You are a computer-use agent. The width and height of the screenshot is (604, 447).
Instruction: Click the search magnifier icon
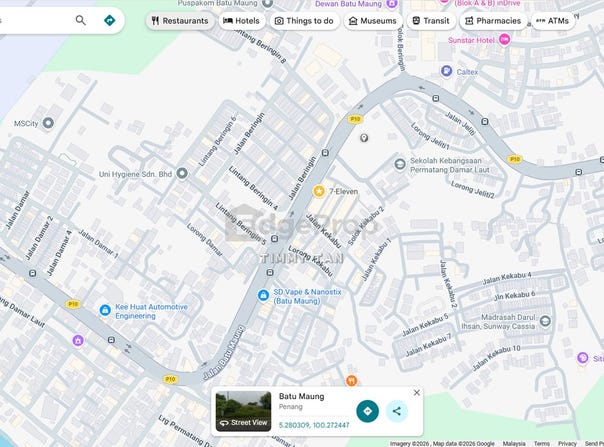(x=81, y=20)
